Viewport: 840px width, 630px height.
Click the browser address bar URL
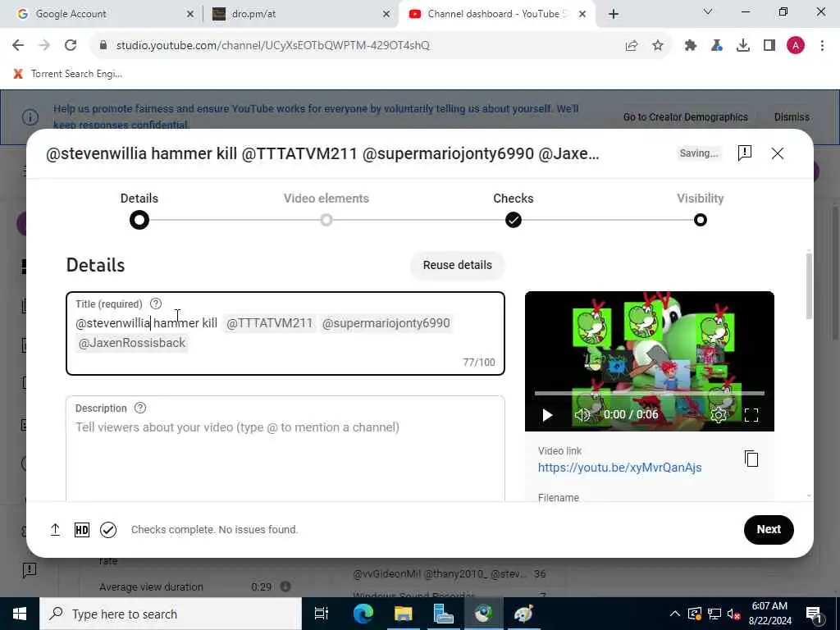tap(272, 46)
